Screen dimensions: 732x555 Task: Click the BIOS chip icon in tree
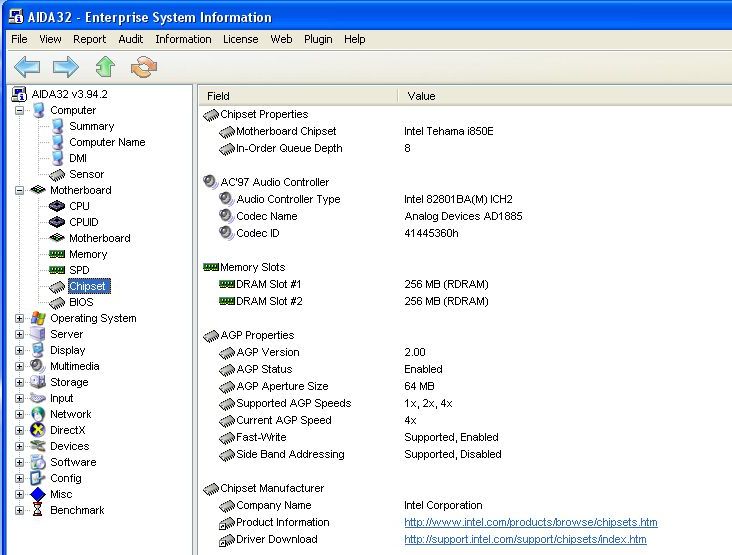click(57, 303)
